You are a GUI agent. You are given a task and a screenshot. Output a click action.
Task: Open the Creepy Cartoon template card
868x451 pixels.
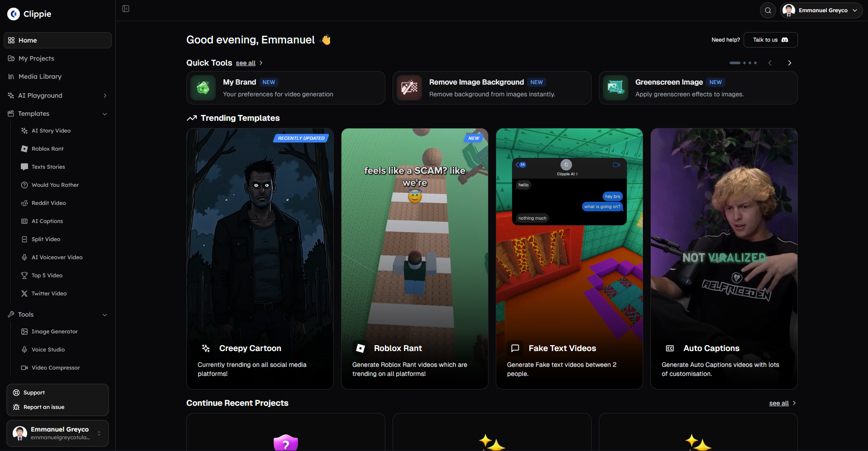(x=260, y=259)
